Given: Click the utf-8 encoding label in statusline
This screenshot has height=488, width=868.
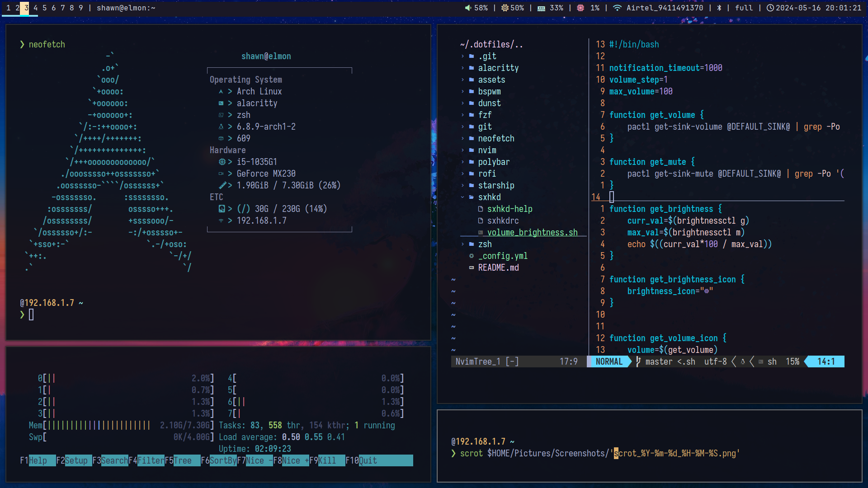Looking at the screenshot, I should (x=715, y=361).
